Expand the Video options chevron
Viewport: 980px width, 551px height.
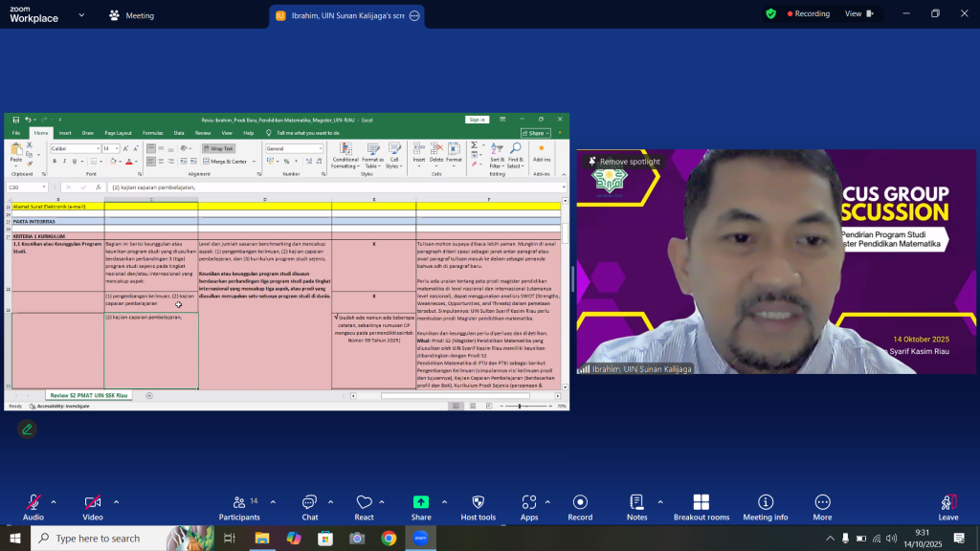pos(117,501)
